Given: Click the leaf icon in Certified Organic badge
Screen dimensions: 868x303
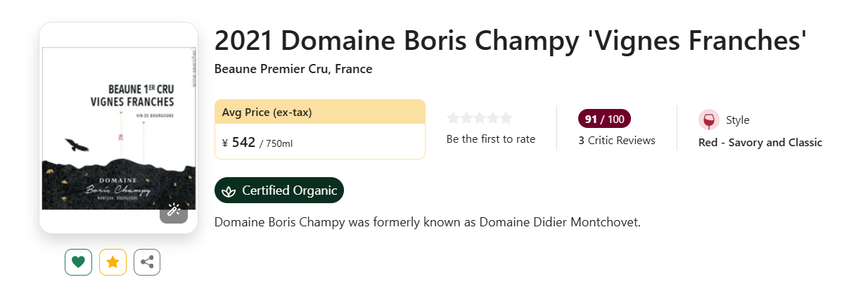Looking at the screenshot, I should coord(229,191).
